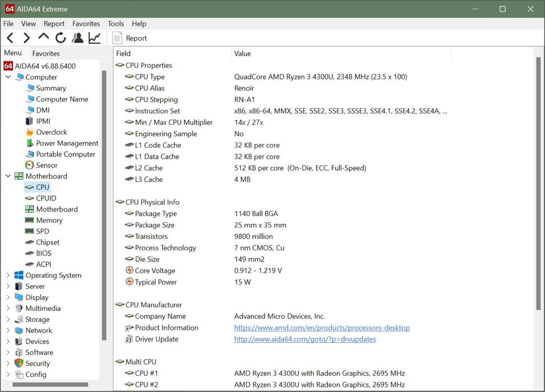Open the AIDA64 driver update link
Screen dimensions: 545x392
tap(305, 339)
